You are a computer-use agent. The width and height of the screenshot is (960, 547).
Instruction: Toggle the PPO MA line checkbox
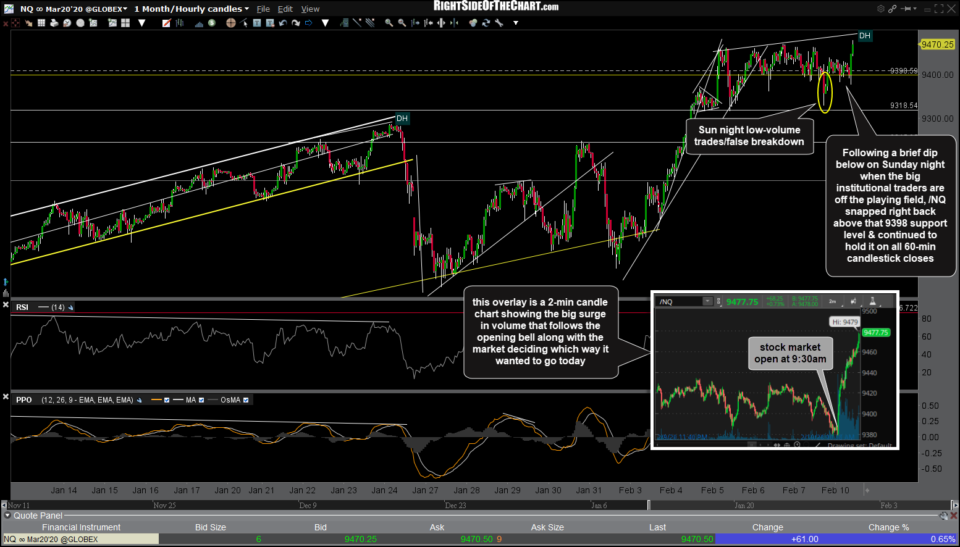pos(201,400)
